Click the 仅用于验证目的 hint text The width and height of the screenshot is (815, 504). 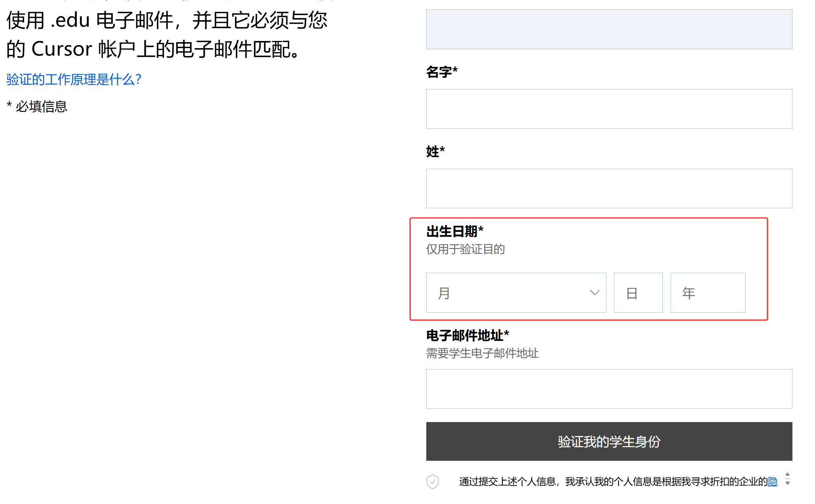pyautogui.click(x=465, y=249)
